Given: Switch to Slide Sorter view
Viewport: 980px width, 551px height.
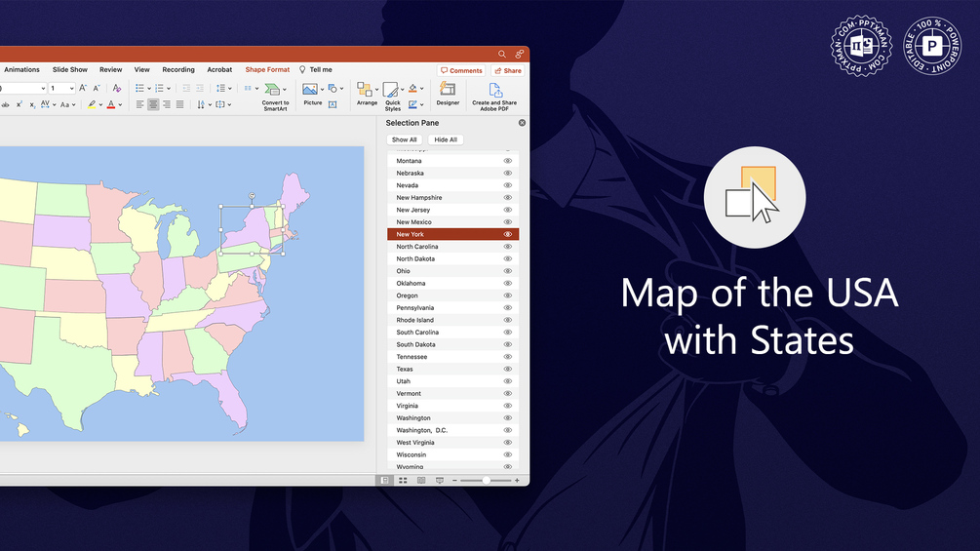Looking at the screenshot, I should click(403, 481).
